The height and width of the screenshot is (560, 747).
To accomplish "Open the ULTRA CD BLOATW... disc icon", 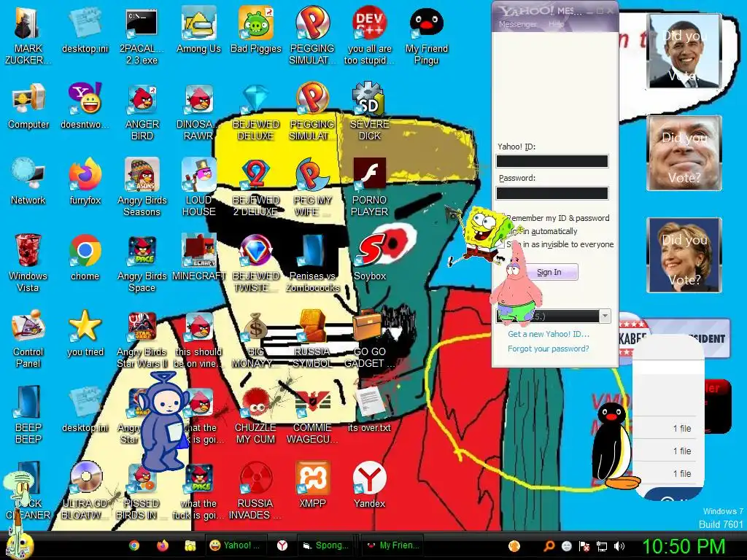I will (x=85, y=490).
